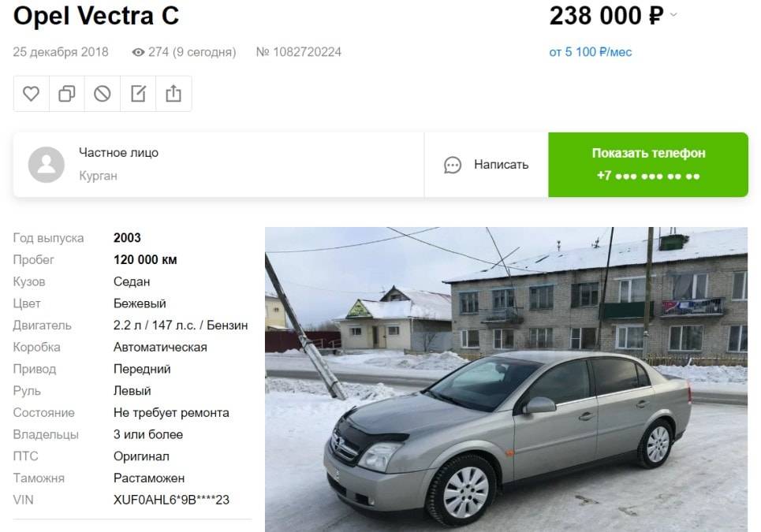Click the seller city Курган
The image size is (761, 532).
[x=98, y=176]
